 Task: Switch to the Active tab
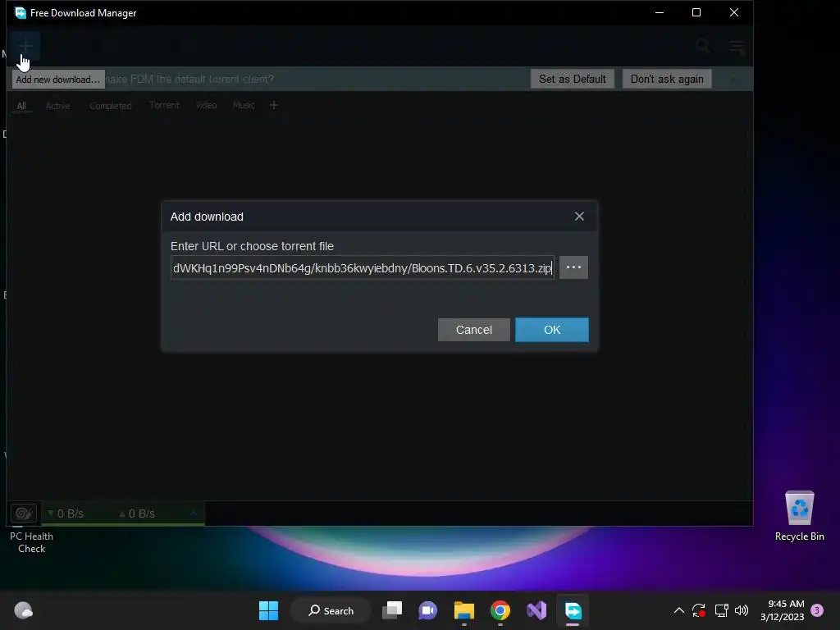coord(58,106)
